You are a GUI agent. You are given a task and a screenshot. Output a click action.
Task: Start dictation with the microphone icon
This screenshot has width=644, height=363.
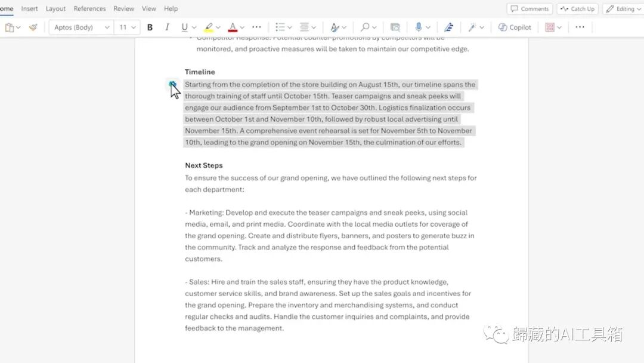coord(419,27)
